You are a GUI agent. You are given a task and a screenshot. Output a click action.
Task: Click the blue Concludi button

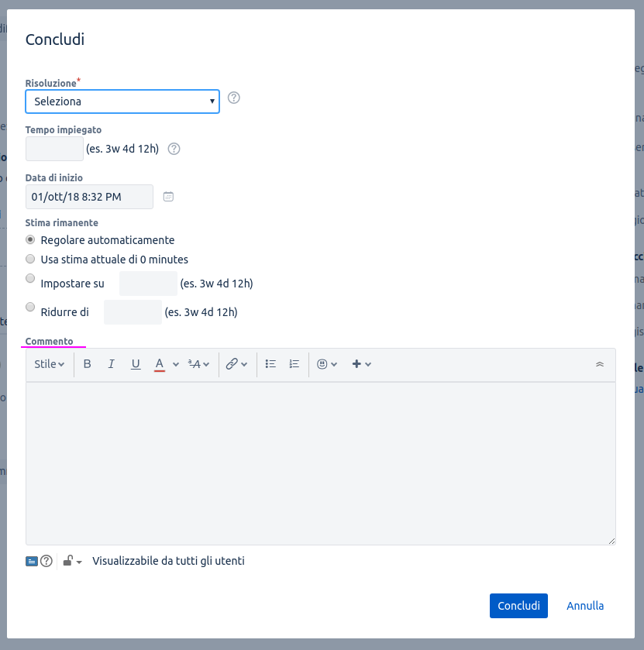coord(518,606)
